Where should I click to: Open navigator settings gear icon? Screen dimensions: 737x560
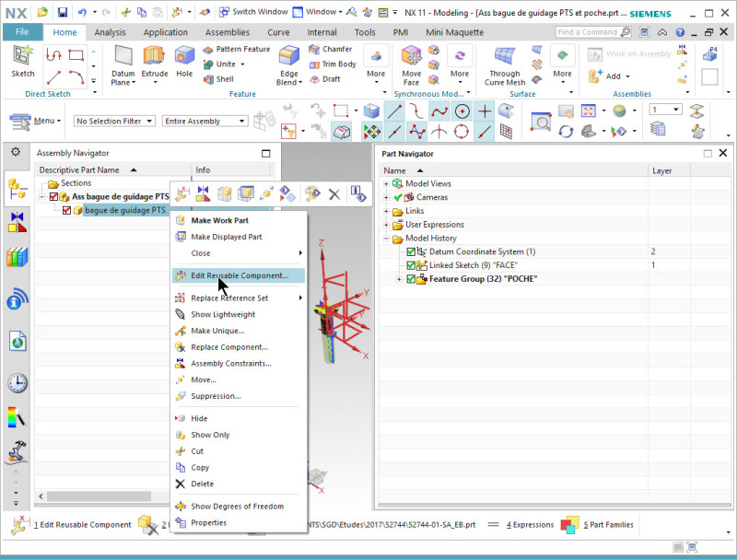coord(16,152)
